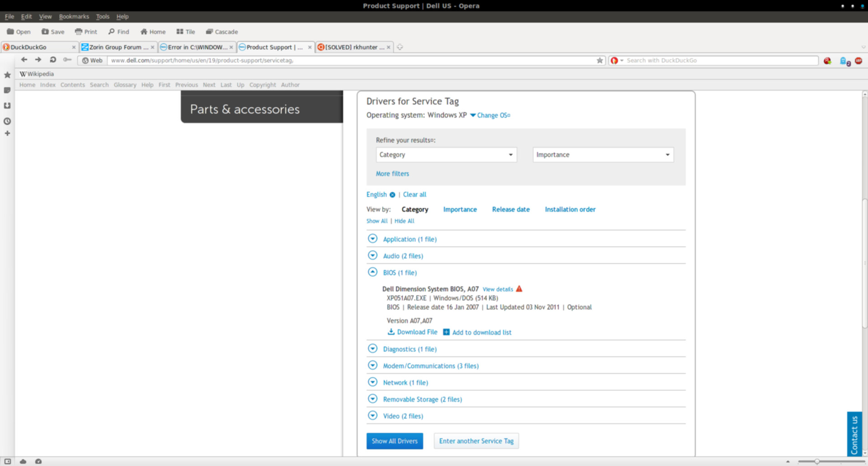868x466 pixels.
Task: Open the Help menu
Action: 123,17
